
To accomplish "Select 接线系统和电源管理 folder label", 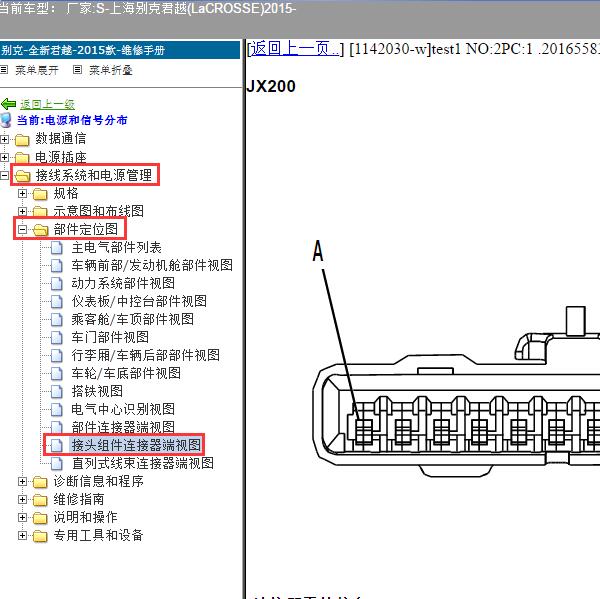I will pos(94,176).
